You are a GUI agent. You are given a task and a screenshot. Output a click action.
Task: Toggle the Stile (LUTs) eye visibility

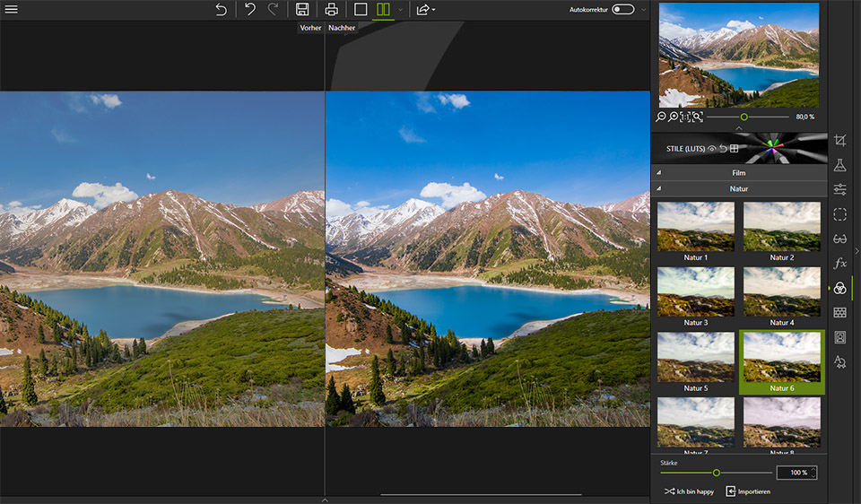[711, 149]
